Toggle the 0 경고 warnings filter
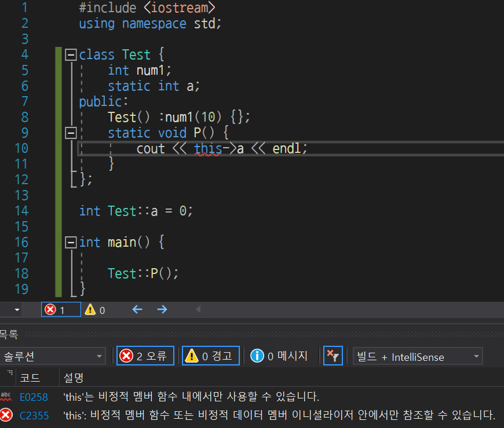Viewport: 504px width, 428px height. click(210, 356)
